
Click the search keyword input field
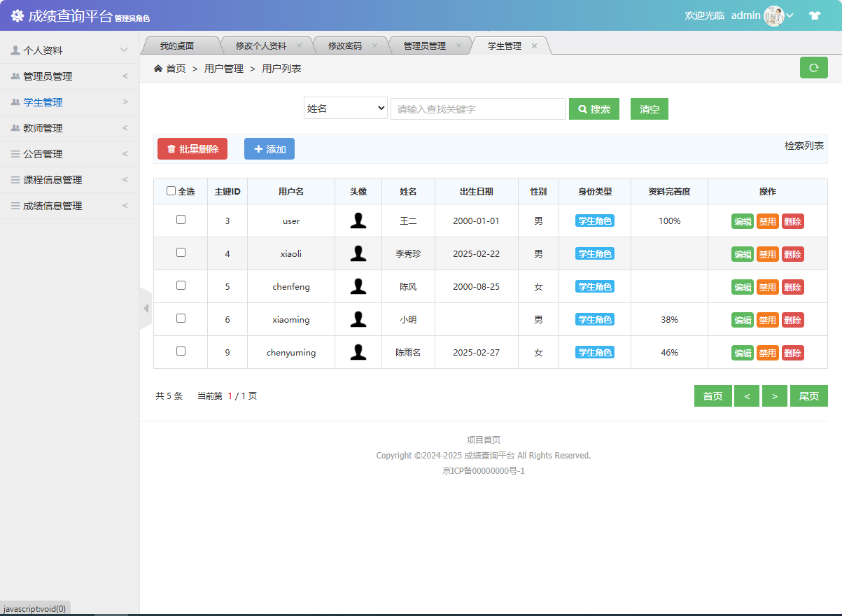pos(477,108)
